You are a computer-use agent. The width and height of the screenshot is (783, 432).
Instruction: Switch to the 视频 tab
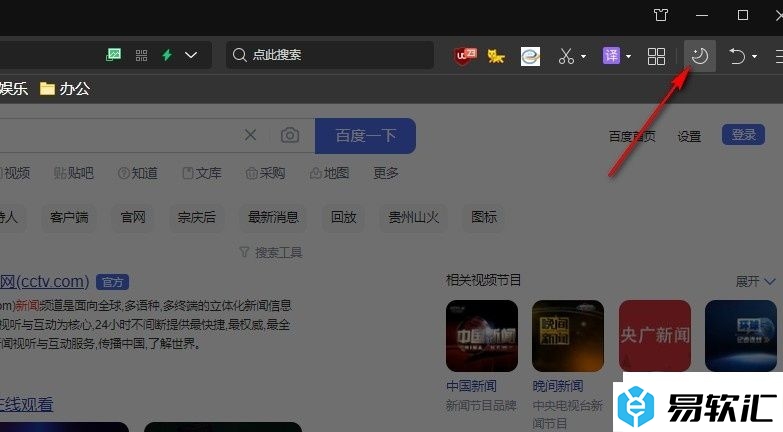[15, 173]
